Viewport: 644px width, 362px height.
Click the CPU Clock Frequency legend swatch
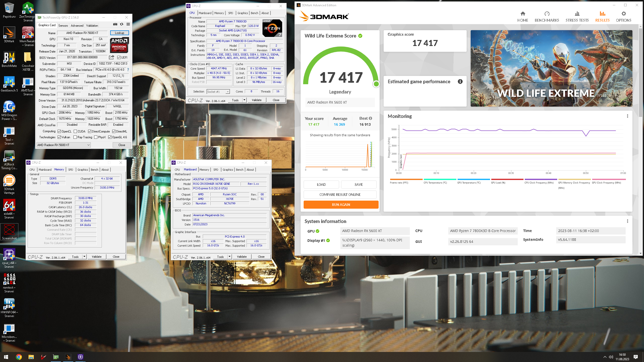[x=541, y=179]
